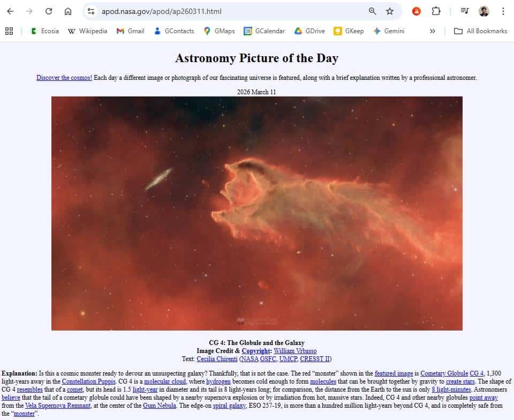Open the apps grid icon in bookmarks bar

click(x=9, y=31)
